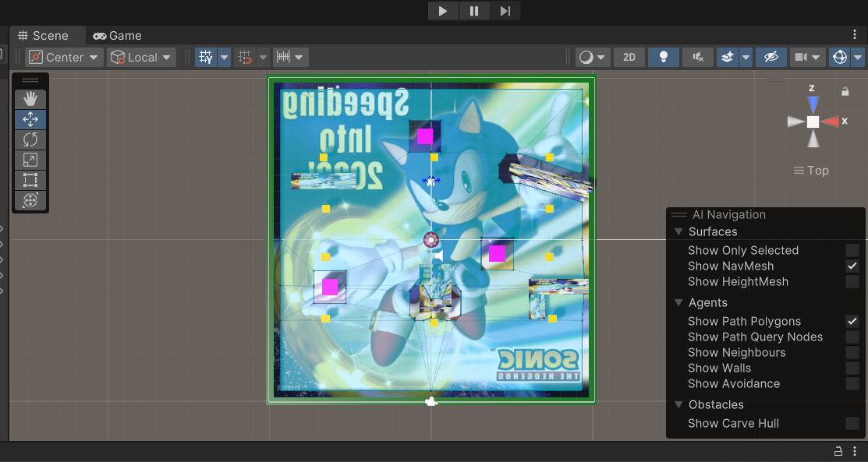Select the Move tool
This screenshot has width=868, height=462.
(x=30, y=119)
